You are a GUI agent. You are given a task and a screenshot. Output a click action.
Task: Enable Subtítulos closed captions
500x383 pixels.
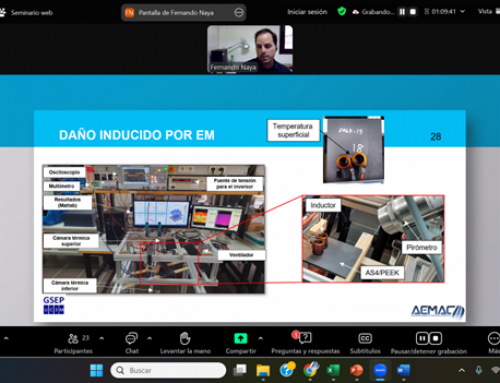coord(365,343)
